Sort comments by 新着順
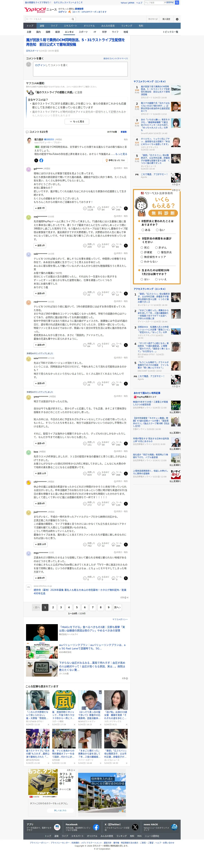The image size is (204, 868). coord(124,132)
